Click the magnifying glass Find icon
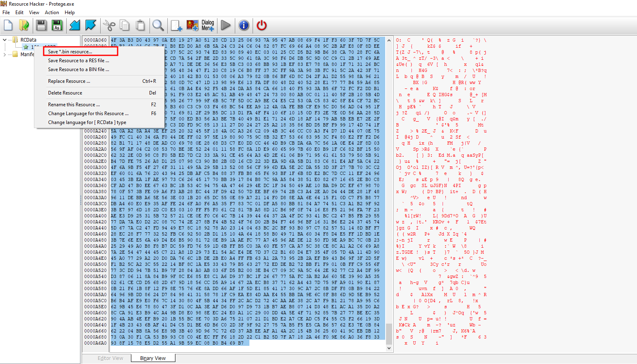The height and width of the screenshot is (364, 637). [x=158, y=25]
